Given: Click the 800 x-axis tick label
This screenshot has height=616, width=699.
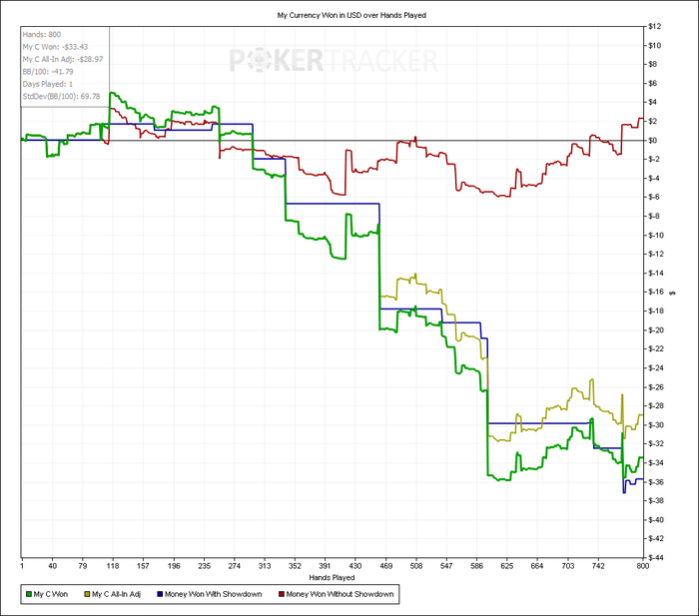Looking at the screenshot, I should [642, 566].
